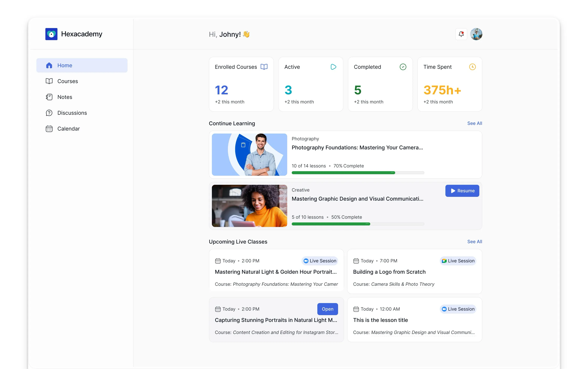Viewport: 588px width, 369px height.
Task: Open Courses from the sidebar
Action: [x=82, y=81]
